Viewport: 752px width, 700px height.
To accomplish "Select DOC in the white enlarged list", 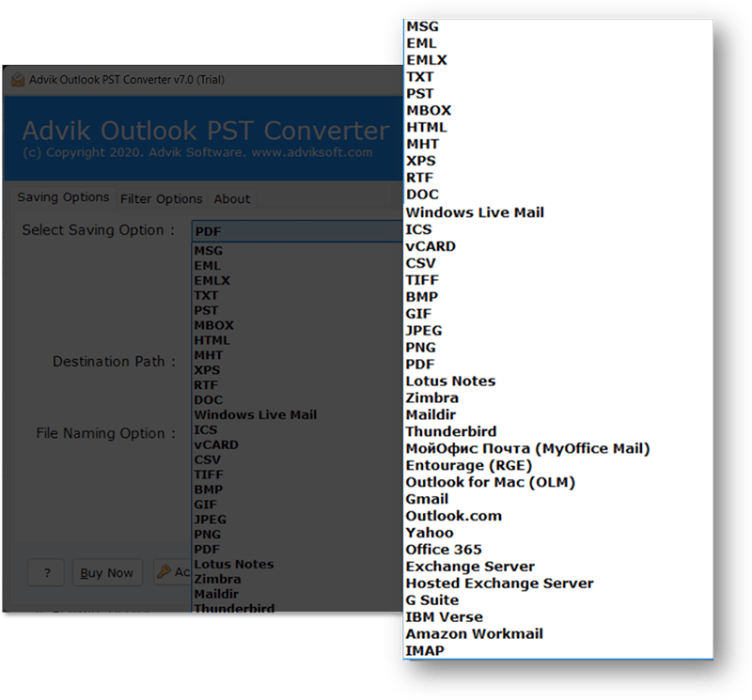I will point(422,194).
